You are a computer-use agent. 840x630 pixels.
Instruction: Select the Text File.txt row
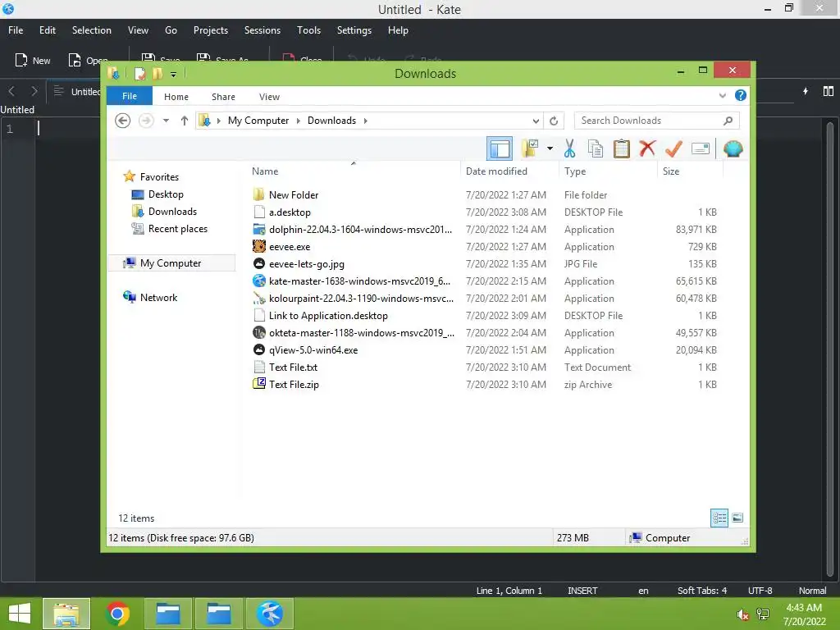point(484,367)
